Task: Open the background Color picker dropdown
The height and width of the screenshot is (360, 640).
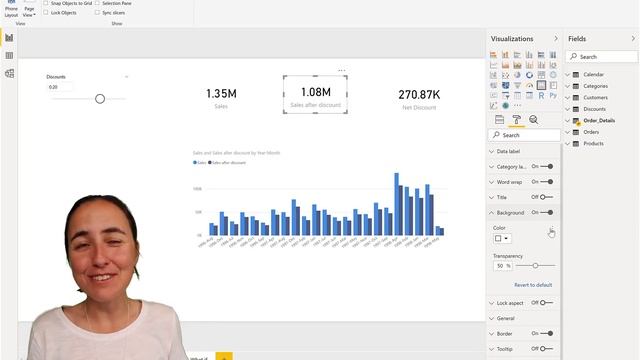Action: (502, 238)
